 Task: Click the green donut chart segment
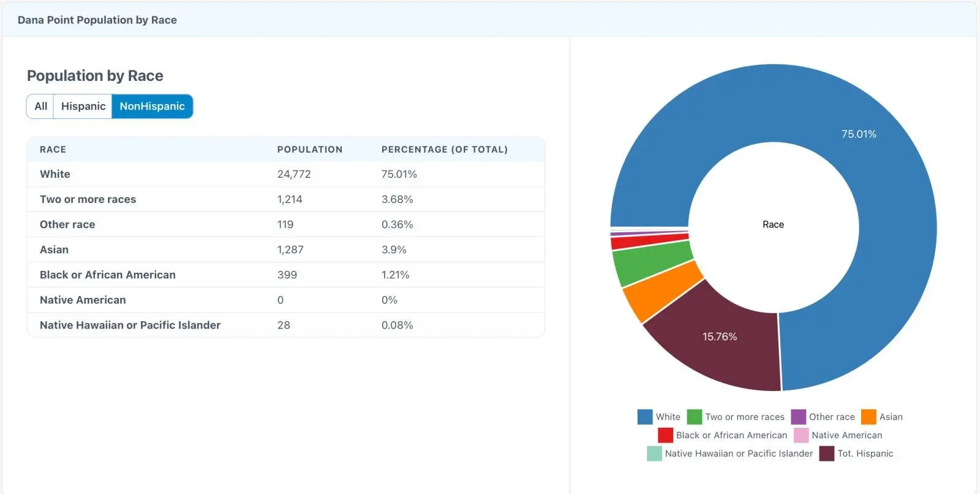(x=651, y=262)
